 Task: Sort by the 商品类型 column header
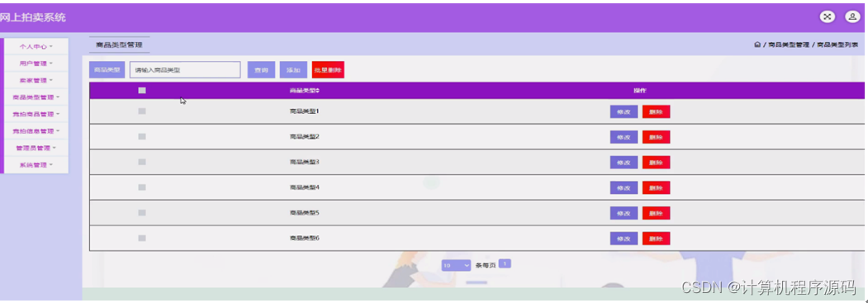point(305,90)
